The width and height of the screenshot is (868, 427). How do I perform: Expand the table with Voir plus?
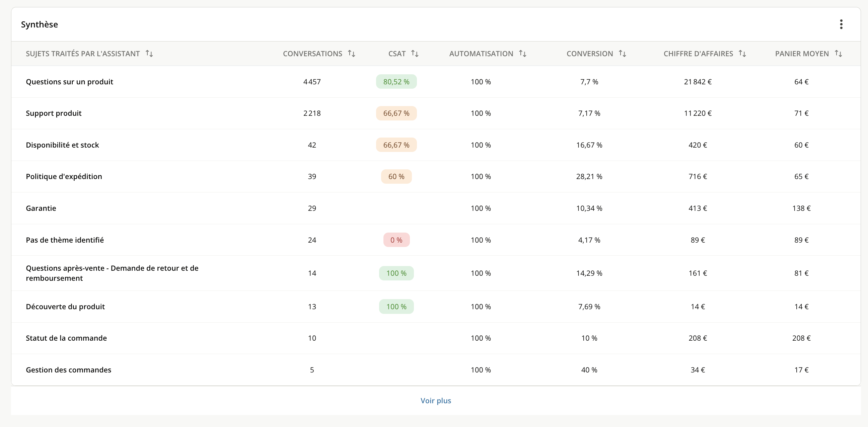tap(436, 401)
